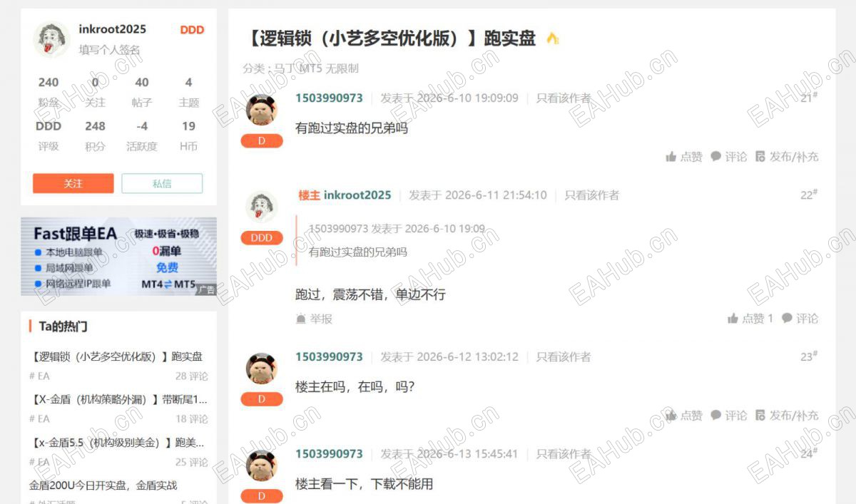Open hot post 【X-金盾（机构策略外漏）】带断尾
This screenshot has width=856, height=504.
118,399
